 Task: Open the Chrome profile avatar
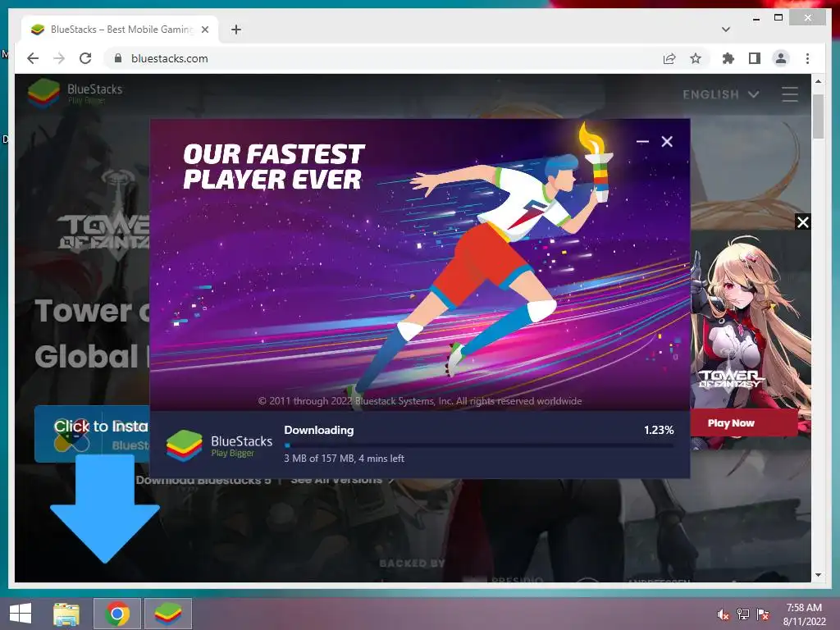tap(781, 58)
